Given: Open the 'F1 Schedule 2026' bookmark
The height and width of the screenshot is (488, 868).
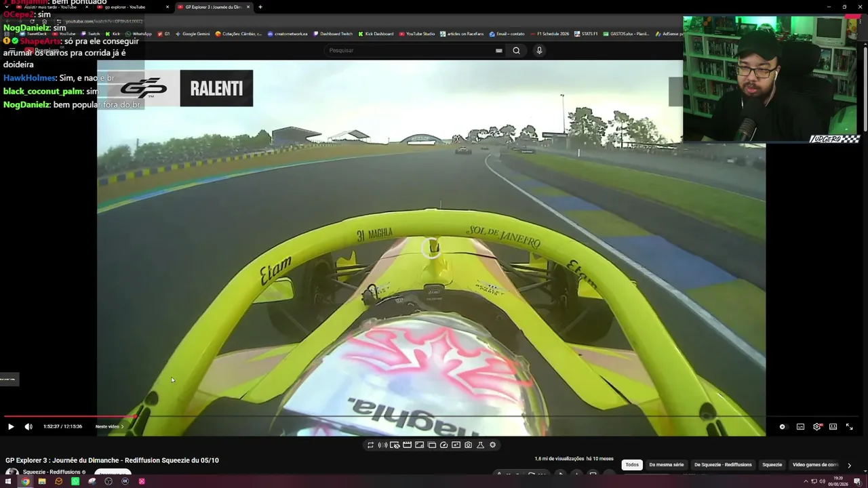Looking at the screenshot, I should point(550,34).
